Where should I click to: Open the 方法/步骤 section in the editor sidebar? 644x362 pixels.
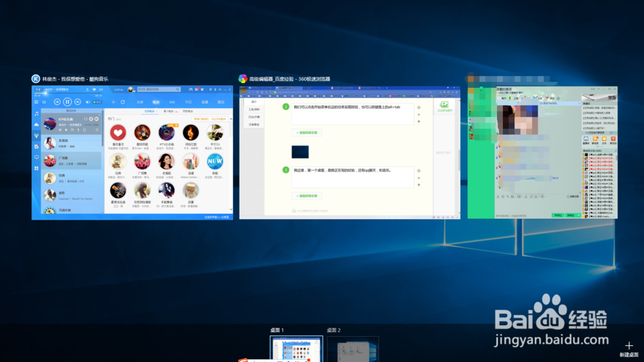pyautogui.click(x=254, y=117)
